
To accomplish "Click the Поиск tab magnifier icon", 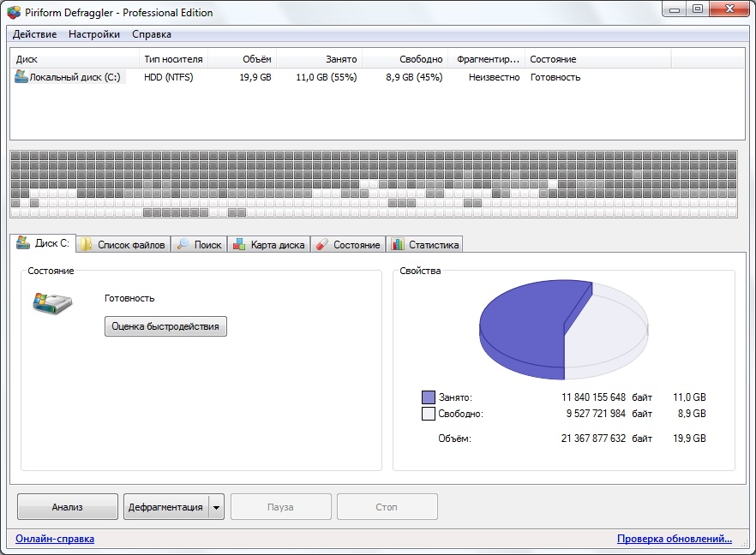I will [183, 245].
